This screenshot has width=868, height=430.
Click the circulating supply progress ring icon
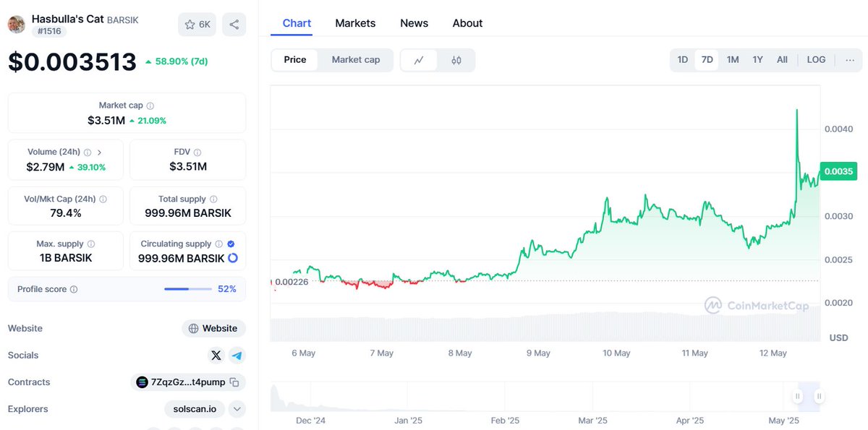(233, 258)
